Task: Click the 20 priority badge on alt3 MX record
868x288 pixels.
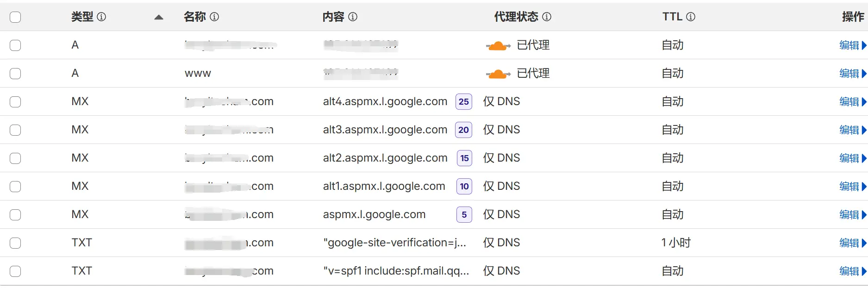Action: point(463,130)
